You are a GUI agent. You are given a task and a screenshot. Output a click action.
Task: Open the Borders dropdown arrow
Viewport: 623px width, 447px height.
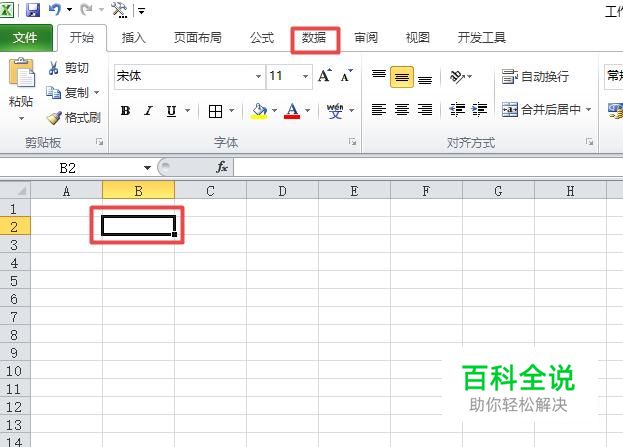[232, 110]
